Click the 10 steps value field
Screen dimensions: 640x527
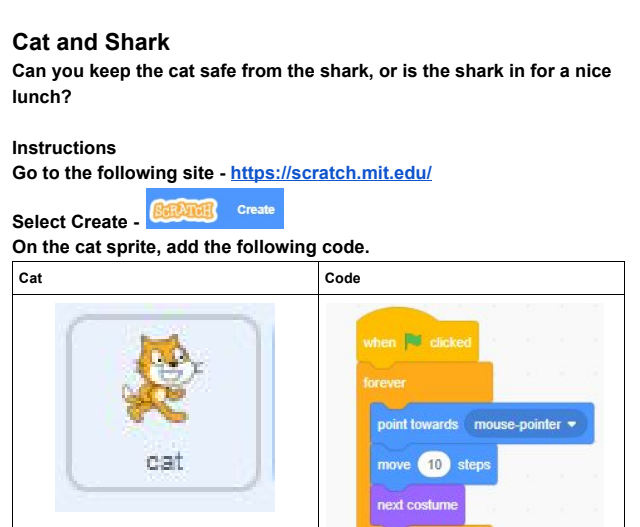click(434, 465)
